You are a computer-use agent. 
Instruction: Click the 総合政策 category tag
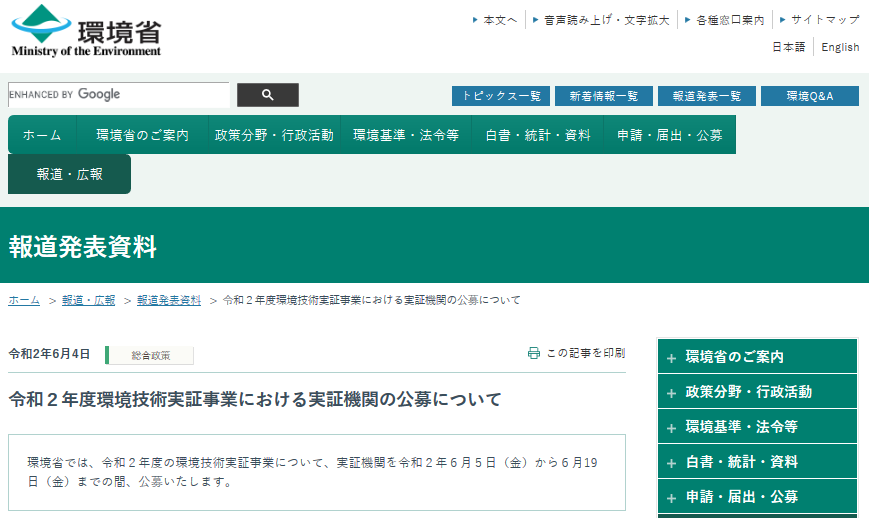[x=150, y=355]
